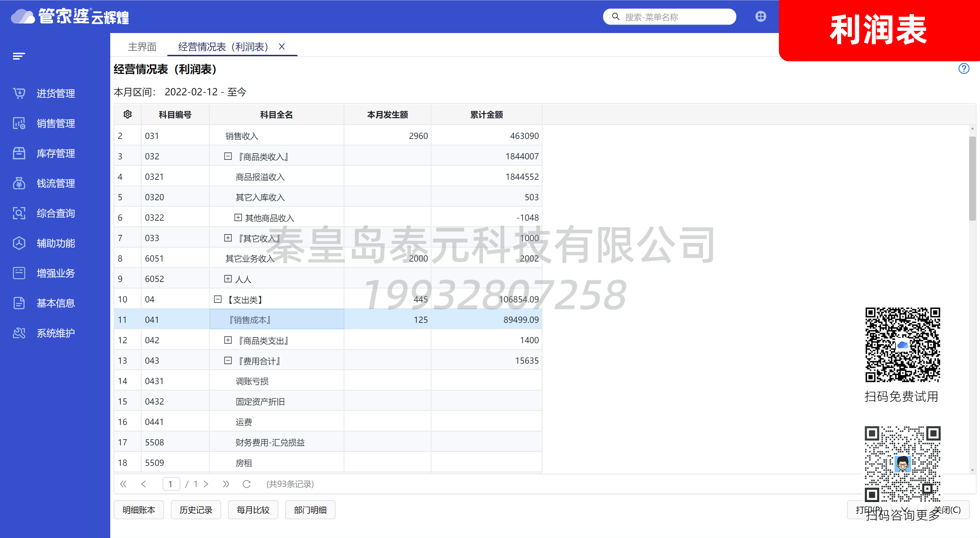
Task: Go to previous page of records
Action: tap(143, 484)
